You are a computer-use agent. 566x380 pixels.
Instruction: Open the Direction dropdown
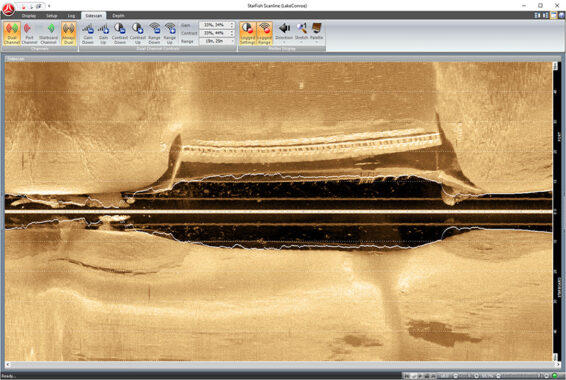[x=284, y=33]
